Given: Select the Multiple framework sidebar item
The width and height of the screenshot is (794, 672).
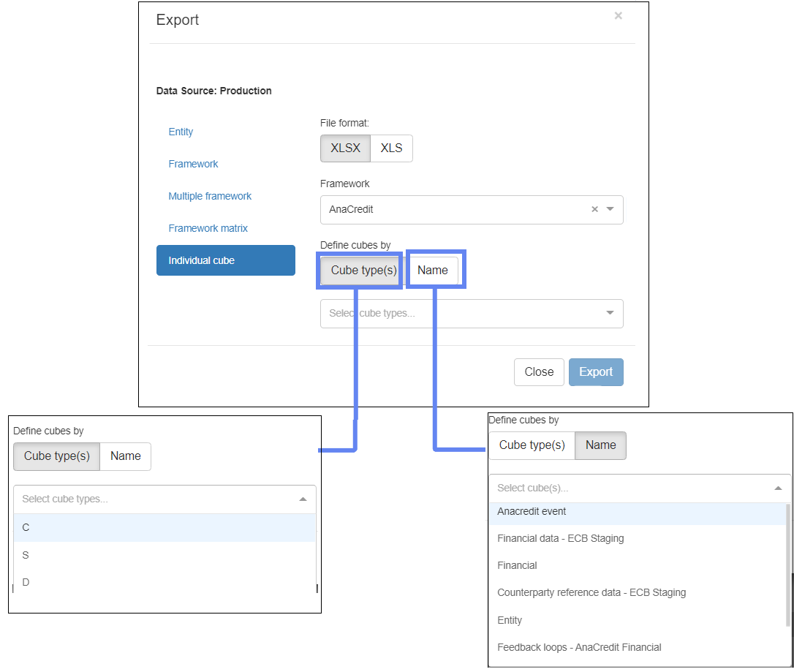Looking at the screenshot, I should (210, 196).
